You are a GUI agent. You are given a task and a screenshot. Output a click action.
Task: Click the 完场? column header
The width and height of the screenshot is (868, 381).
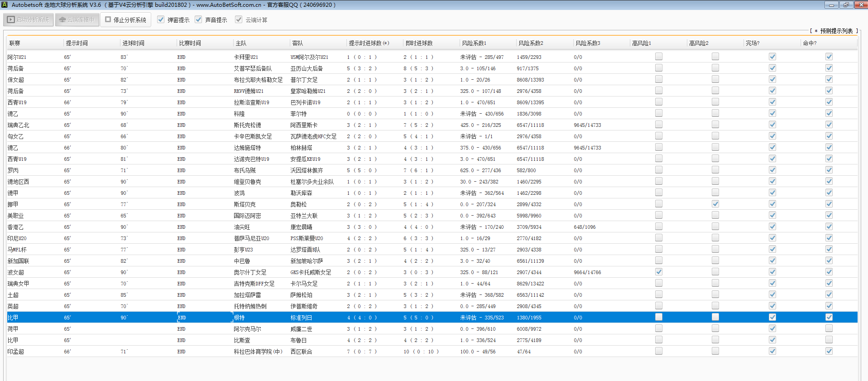753,43
